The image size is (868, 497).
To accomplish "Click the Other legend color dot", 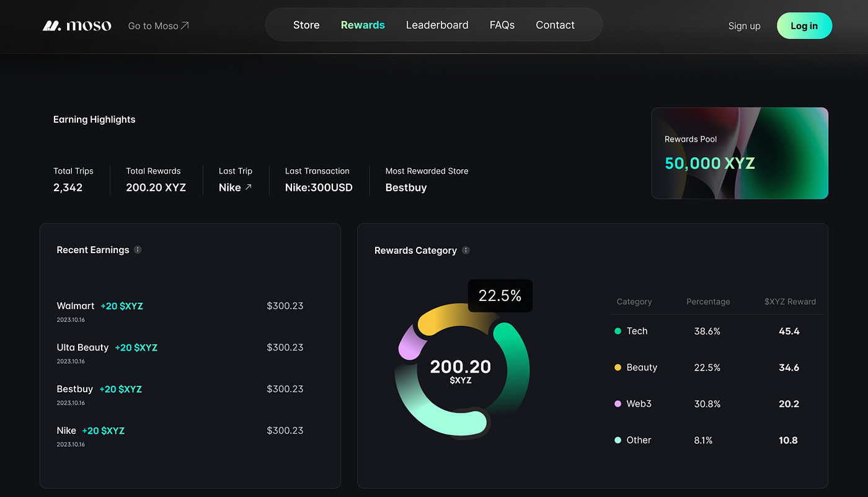I will click(x=618, y=440).
